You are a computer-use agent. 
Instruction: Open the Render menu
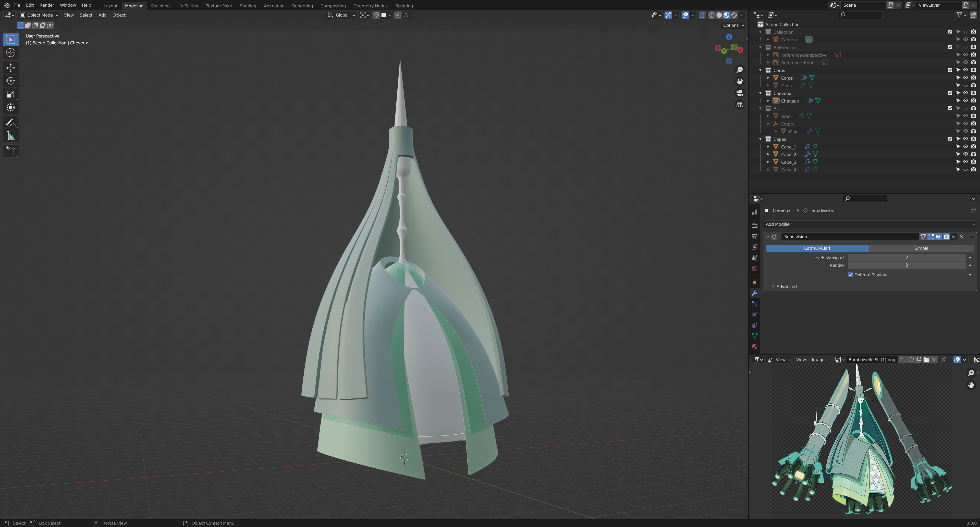point(47,5)
